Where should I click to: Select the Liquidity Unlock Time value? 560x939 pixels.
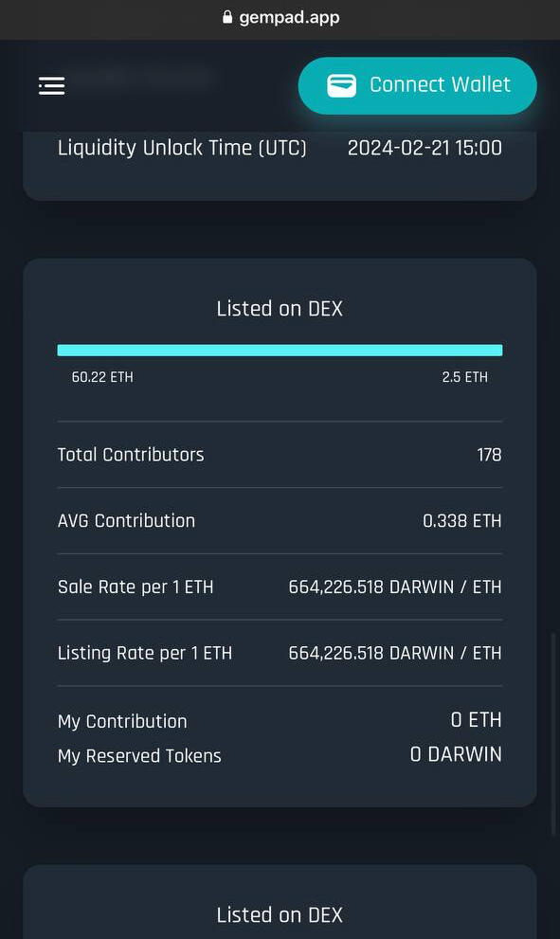click(x=425, y=148)
